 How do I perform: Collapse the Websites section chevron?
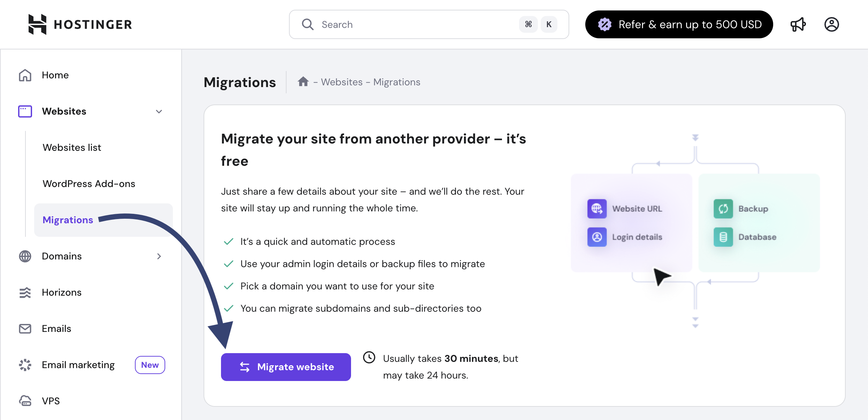159,111
